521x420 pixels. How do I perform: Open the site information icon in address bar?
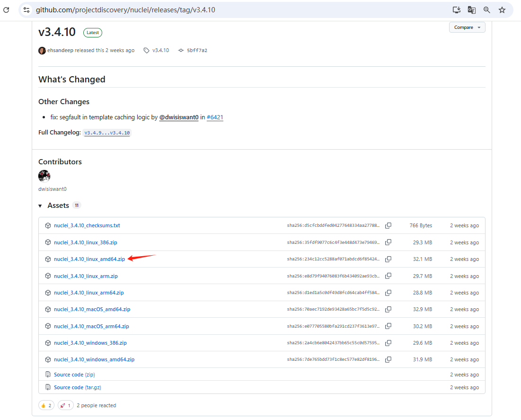[x=26, y=10]
